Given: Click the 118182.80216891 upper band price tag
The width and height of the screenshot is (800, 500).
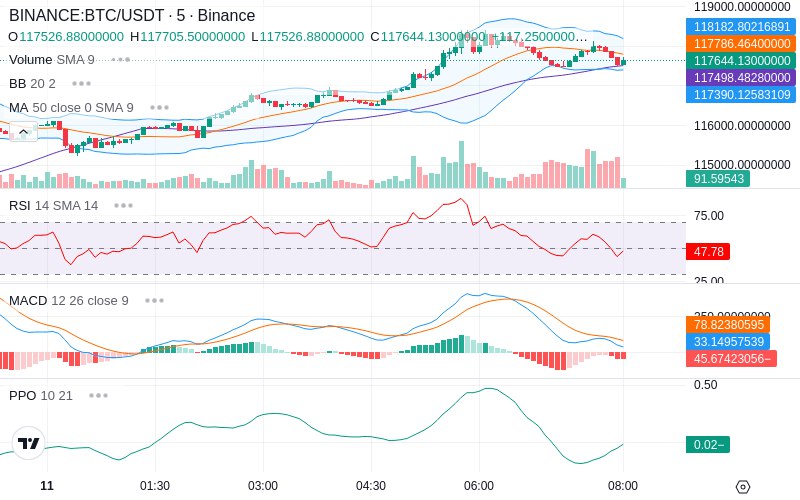Looking at the screenshot, I should coord(741,27).
